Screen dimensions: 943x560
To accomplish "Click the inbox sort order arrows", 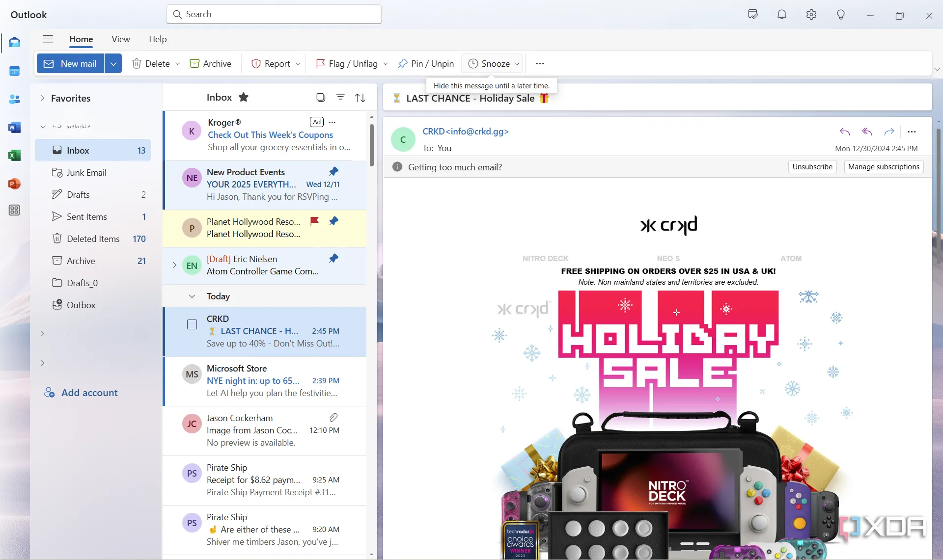I will (360, 98).
